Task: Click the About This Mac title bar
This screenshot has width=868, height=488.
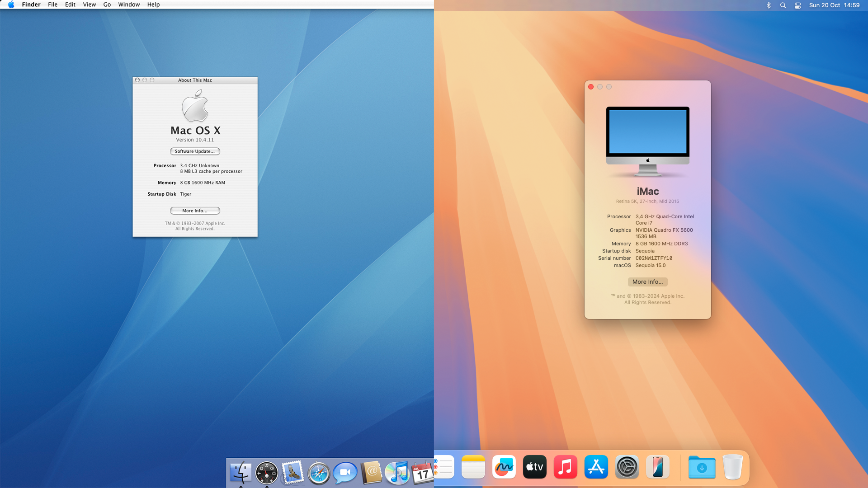Action: [195, 80]
